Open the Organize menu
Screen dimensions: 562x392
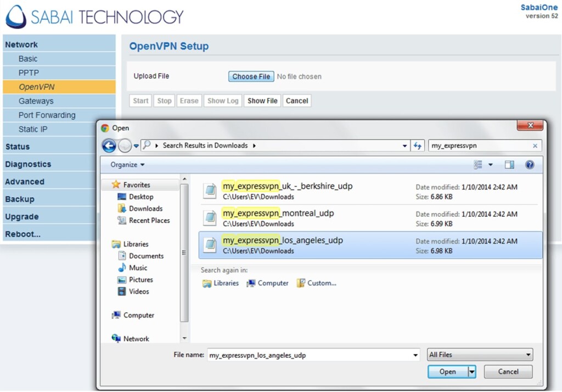click(x=127, y=165)
